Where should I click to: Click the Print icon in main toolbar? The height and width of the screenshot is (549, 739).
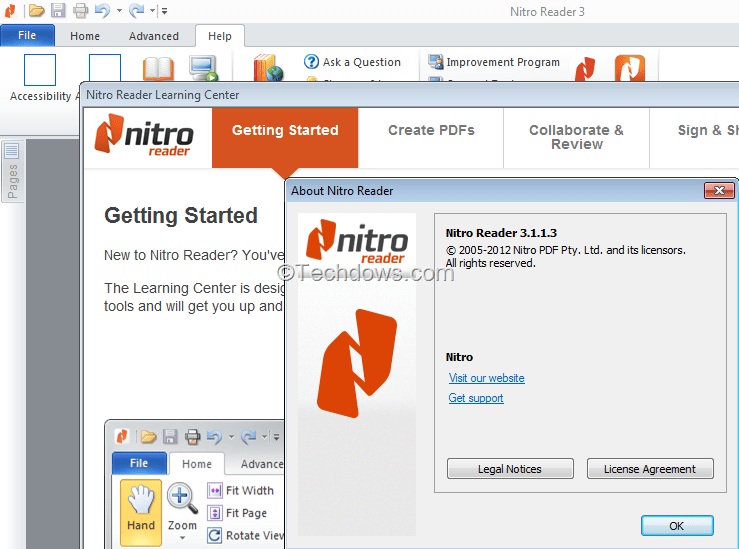[81, 10]
